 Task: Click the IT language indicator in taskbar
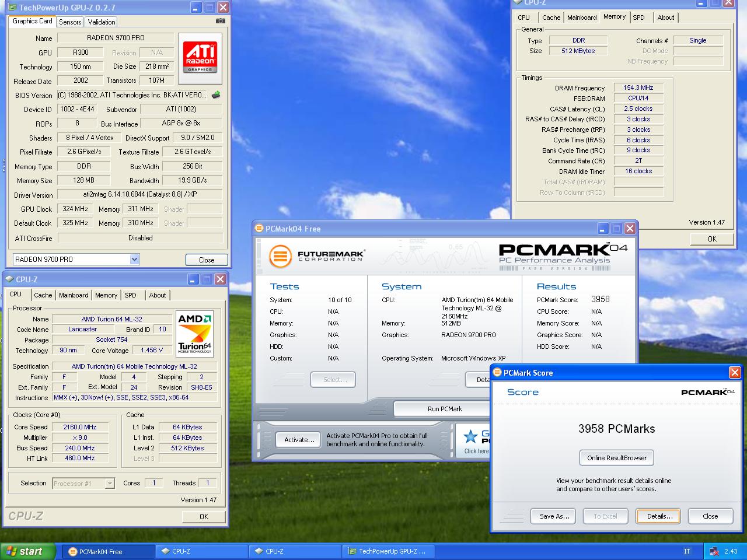[x=687, y=551]
